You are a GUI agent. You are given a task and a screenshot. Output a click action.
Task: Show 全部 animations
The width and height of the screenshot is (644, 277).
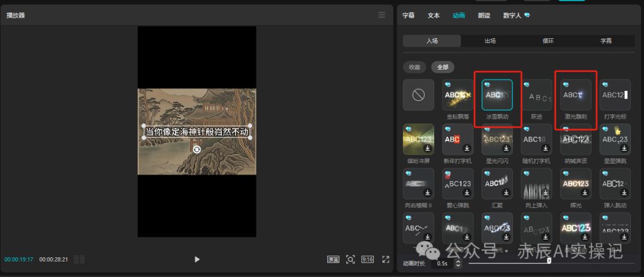click(442, 67)
